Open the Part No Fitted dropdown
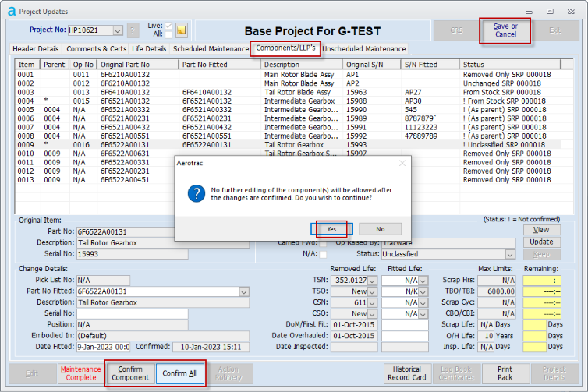 pos(244,291)
